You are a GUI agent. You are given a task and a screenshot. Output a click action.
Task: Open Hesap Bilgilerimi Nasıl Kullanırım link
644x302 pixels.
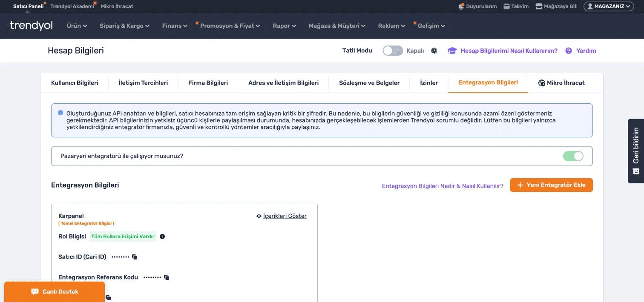509,51
